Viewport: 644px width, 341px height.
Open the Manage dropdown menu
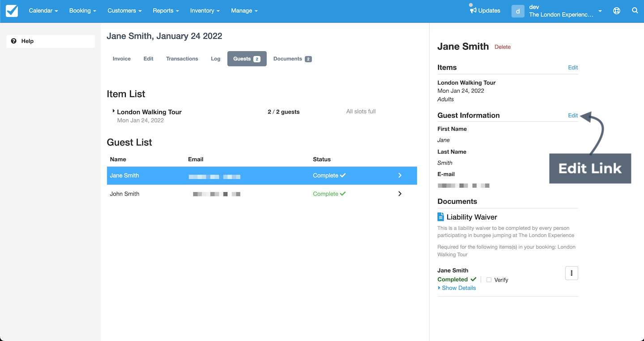pos(244,11)
